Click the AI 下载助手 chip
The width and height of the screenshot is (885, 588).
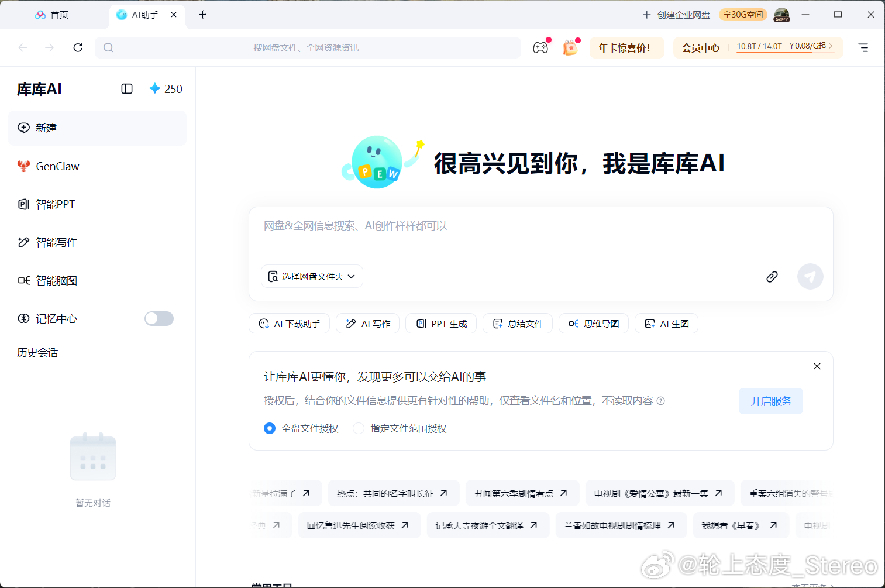click(290, 324)
